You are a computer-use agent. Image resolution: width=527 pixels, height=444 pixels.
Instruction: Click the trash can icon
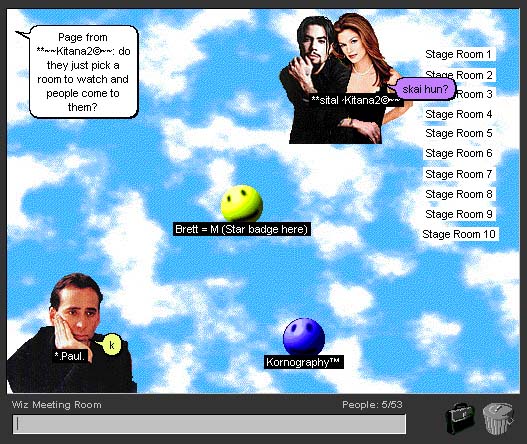(498, 418)
